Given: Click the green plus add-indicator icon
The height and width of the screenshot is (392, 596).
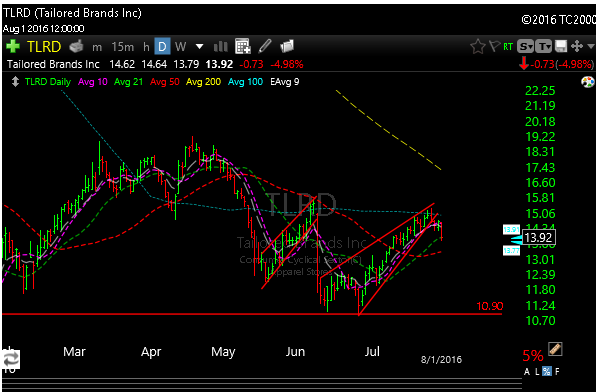Looking at the screenshot, I should click(13, 46).
